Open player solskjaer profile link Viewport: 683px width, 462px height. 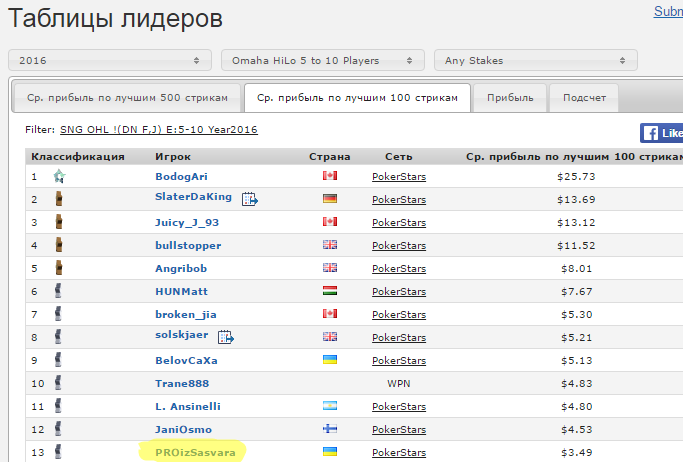point(182,334)
